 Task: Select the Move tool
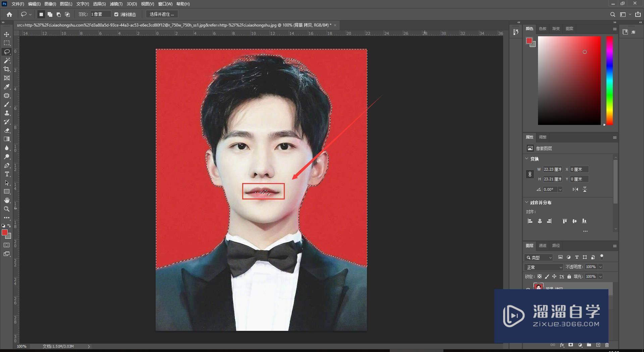coord(7,34)
